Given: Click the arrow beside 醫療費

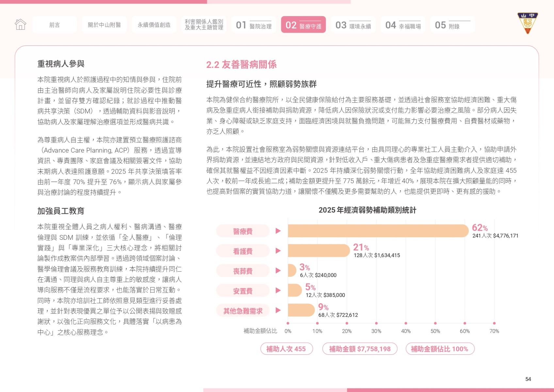Looking at the screenshot, I should [278, 231].
